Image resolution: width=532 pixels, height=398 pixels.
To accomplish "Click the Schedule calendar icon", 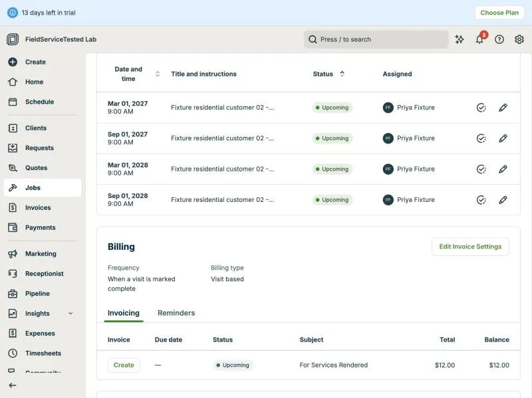I will pos(13,102).
